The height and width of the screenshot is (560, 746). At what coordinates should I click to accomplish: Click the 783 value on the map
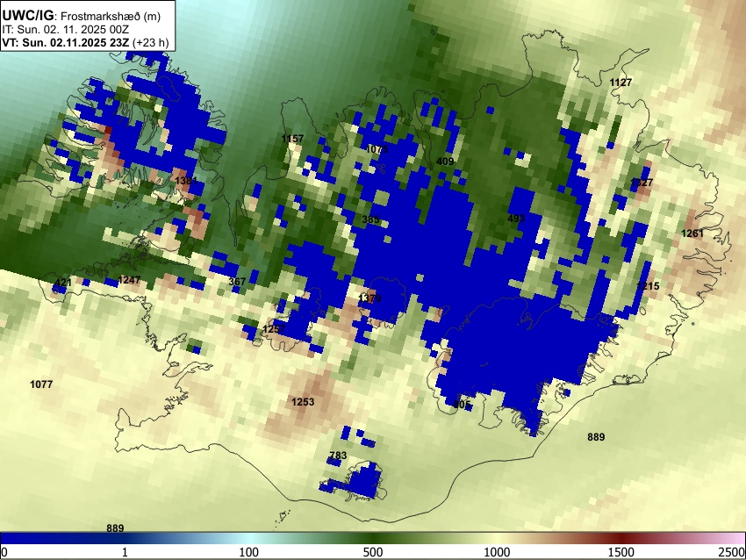(x=338, y=456)
